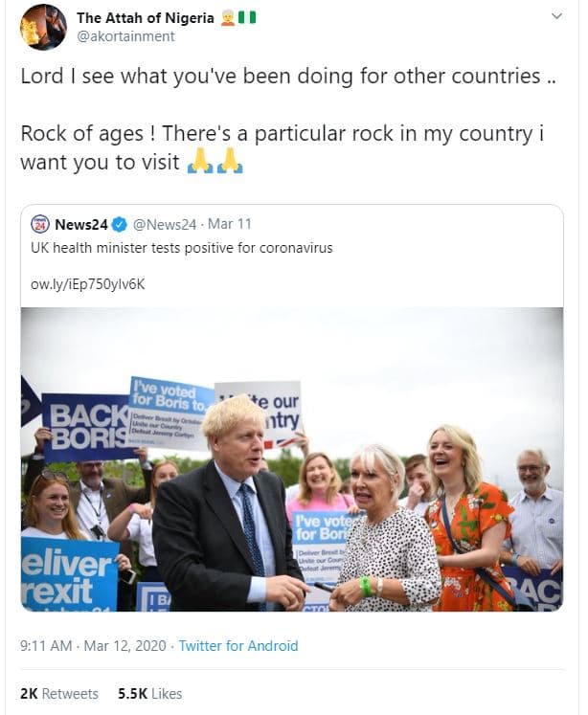Click the Twitter for Android source link
The height and width of the screenshot is (715, 588).
click(x=237, y=646)
